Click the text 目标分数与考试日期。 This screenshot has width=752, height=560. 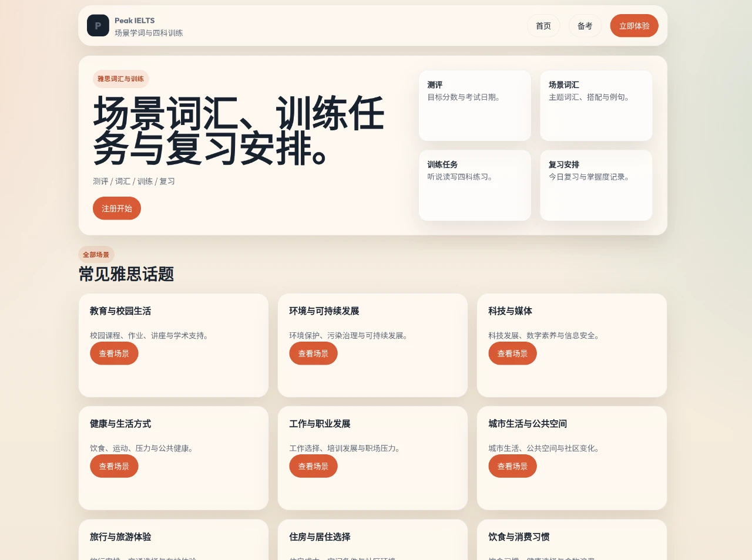(x=464, y=97)
